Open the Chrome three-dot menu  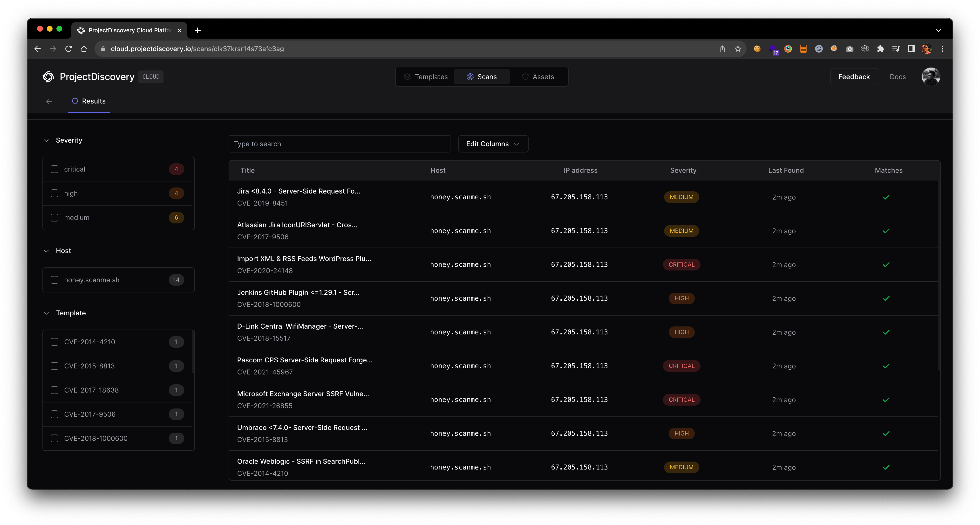pos(942,49)
